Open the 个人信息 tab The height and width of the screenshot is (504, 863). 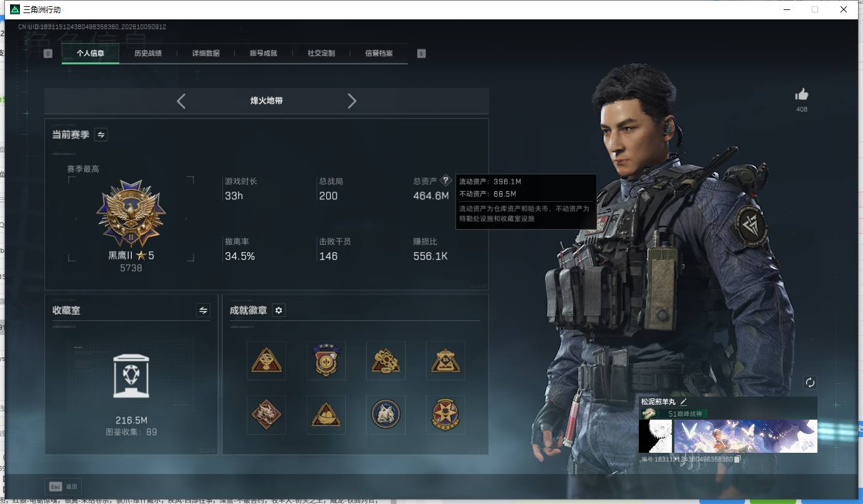coord(91,53)
